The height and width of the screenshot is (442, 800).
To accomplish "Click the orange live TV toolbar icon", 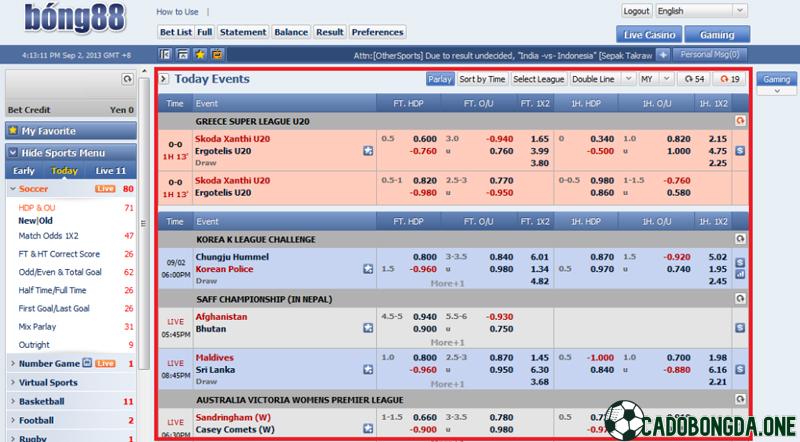I will (217, 55).
